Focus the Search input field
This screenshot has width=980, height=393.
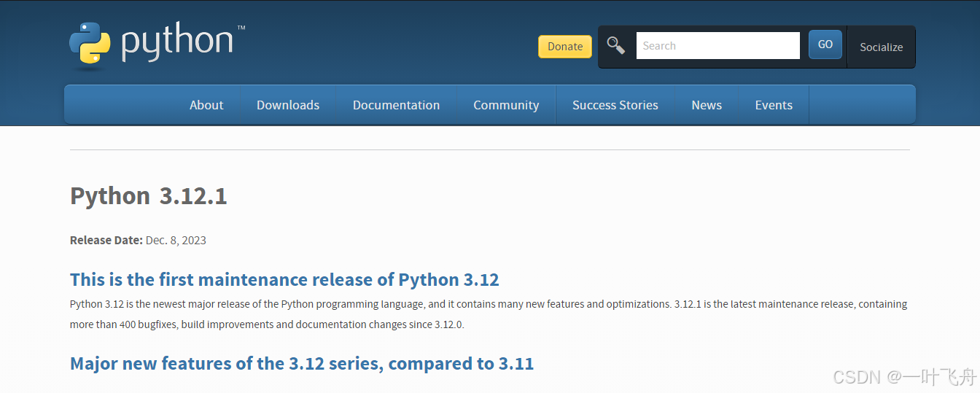718,45
